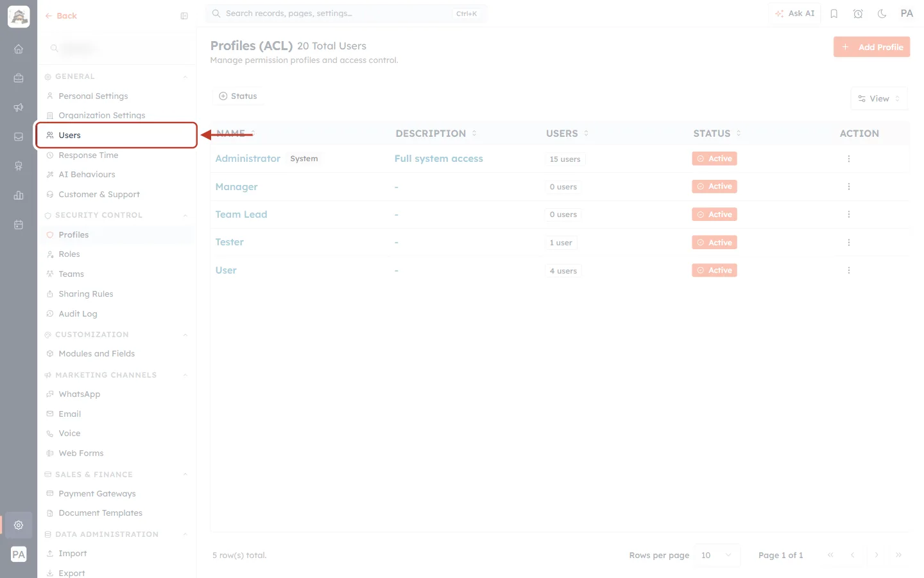
Task: Collapse the MARKETING CHANNELS section
Action: pos(185,375)
